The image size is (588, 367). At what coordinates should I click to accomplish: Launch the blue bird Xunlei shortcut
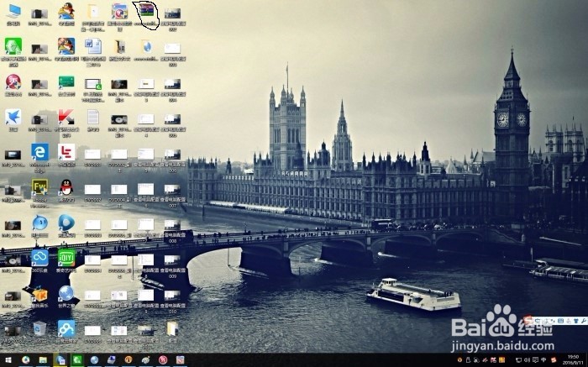(x=13, y=117)
